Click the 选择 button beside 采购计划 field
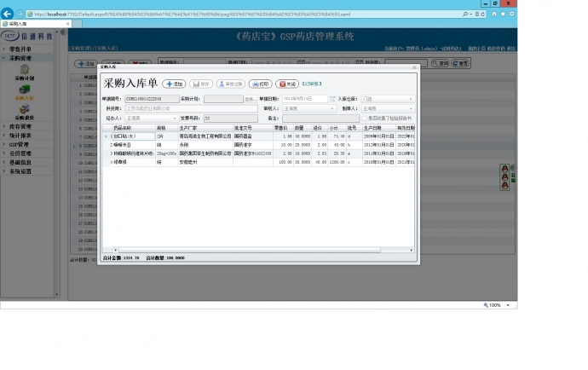 tap(251, 99)
